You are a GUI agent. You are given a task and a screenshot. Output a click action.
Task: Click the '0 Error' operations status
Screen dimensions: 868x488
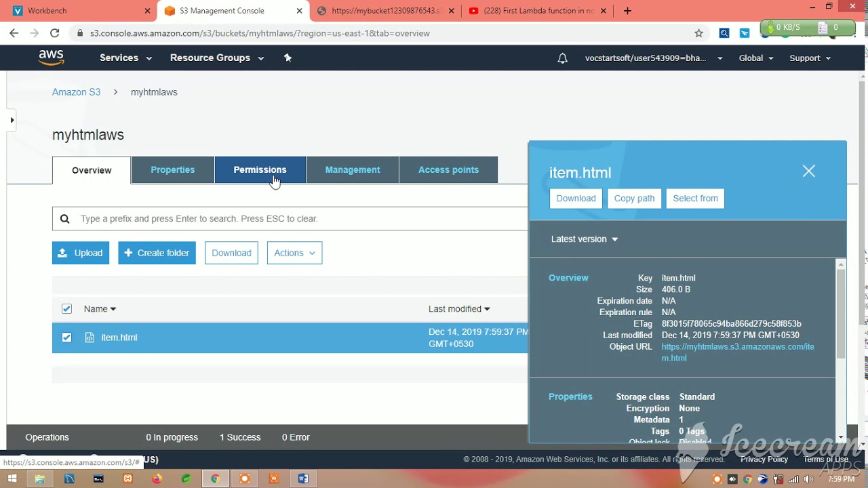pyautogui.click(x=296, y=438)
